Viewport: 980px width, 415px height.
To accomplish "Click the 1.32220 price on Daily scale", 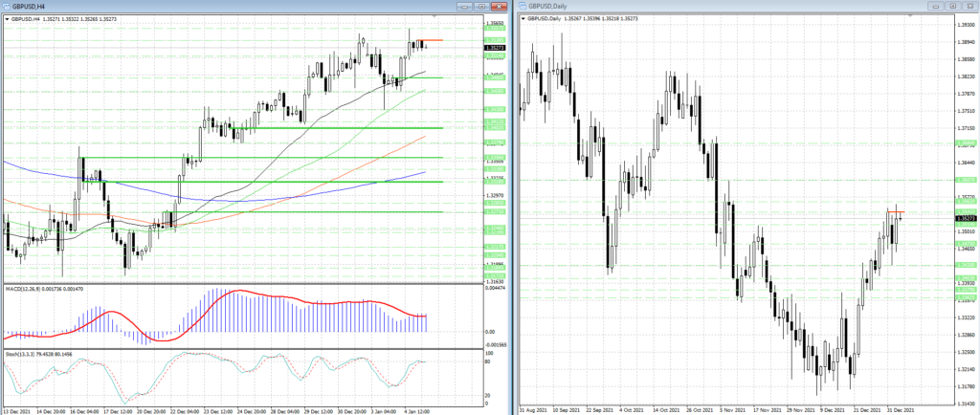I will pos(966,317).
